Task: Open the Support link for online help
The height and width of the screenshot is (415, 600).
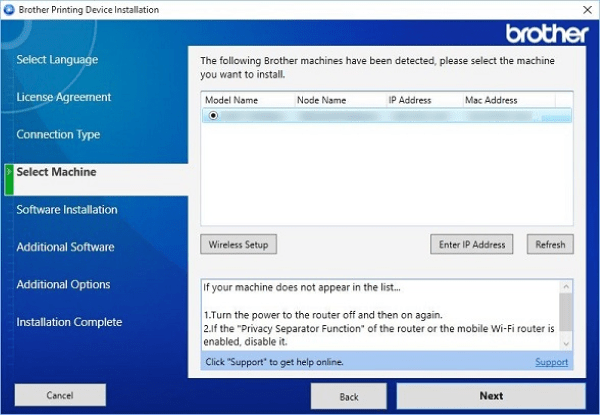Action: coord(551,362)
